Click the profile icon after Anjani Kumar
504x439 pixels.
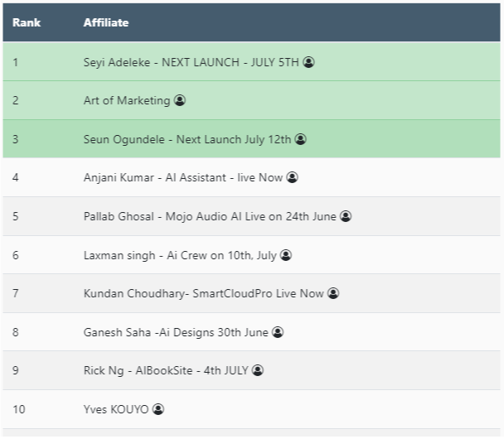click(x=293, y=177)
